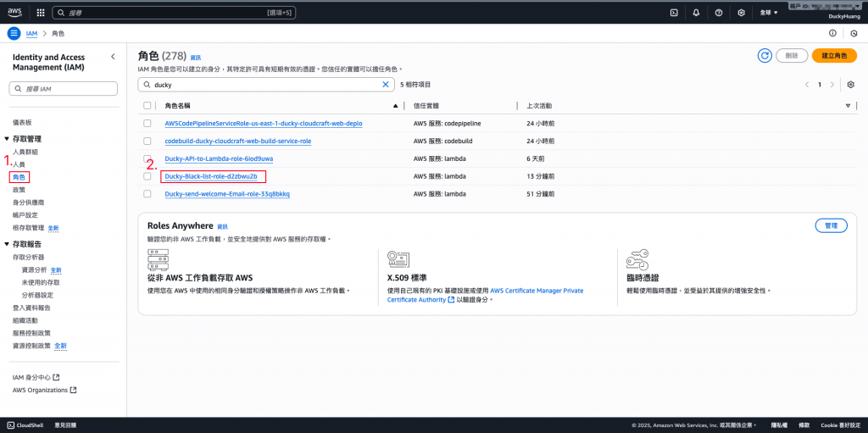Go to next page of roles
868x433 pixels.
[x=832, y=85]
